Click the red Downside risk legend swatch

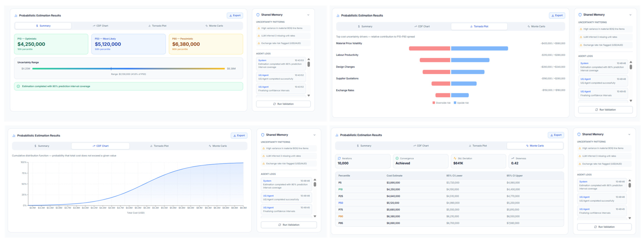pos(434,103)
